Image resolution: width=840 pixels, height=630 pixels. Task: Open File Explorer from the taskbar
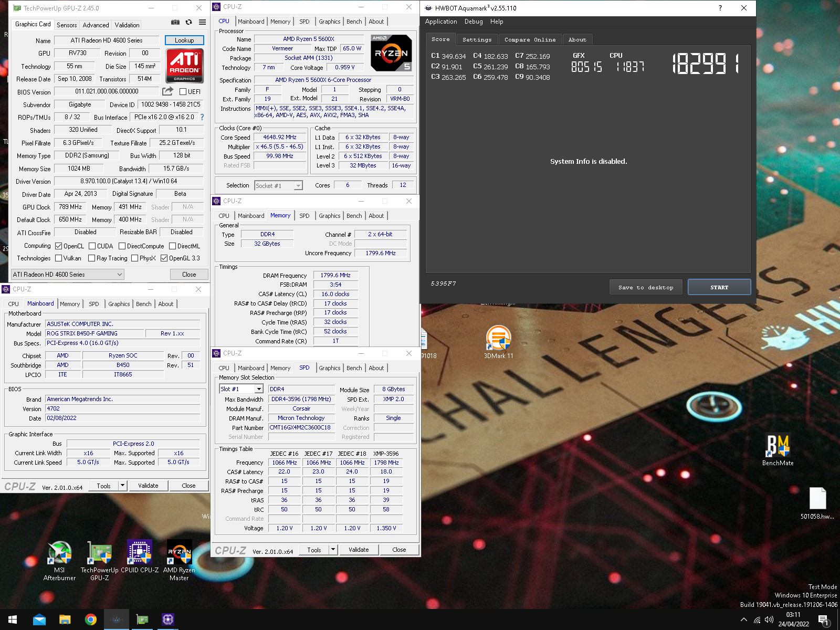pos(65,619)
